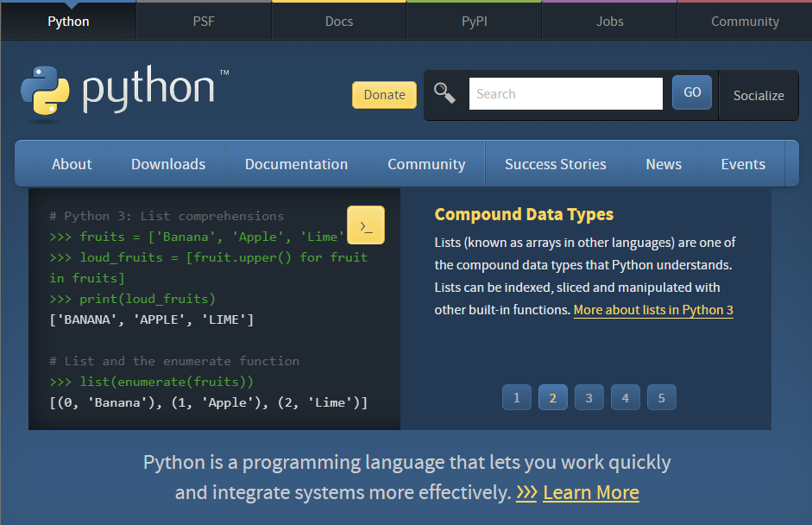Viewport: 812px width, 525px height.
Task: Go to the PyPI top tab
Action: click(x=475, y=22)
